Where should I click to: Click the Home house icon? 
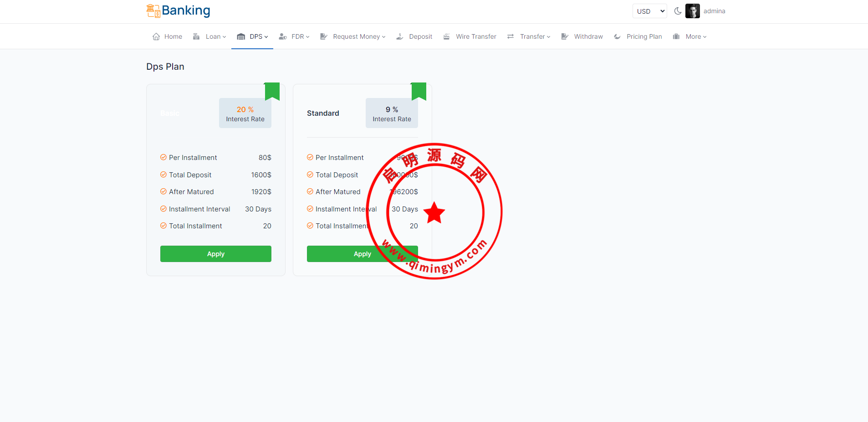pyautogui.click(x=156, y=36)
